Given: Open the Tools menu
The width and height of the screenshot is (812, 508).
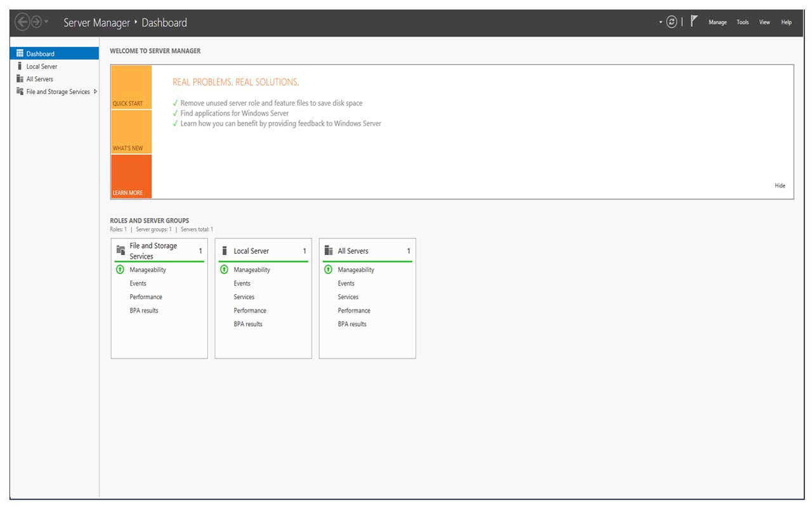Looking at the screenshot, I should 742,22.
